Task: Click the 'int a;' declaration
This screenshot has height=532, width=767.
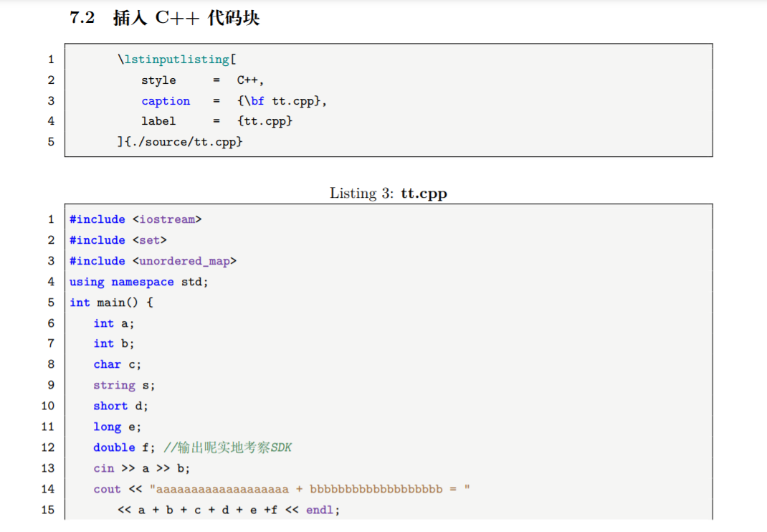Action: point(113,323)
